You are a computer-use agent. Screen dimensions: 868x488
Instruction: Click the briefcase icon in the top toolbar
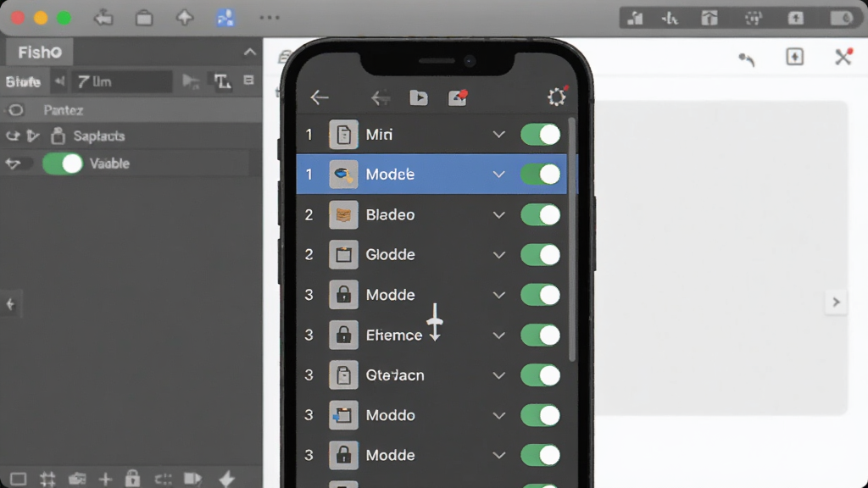pos(144,19)
